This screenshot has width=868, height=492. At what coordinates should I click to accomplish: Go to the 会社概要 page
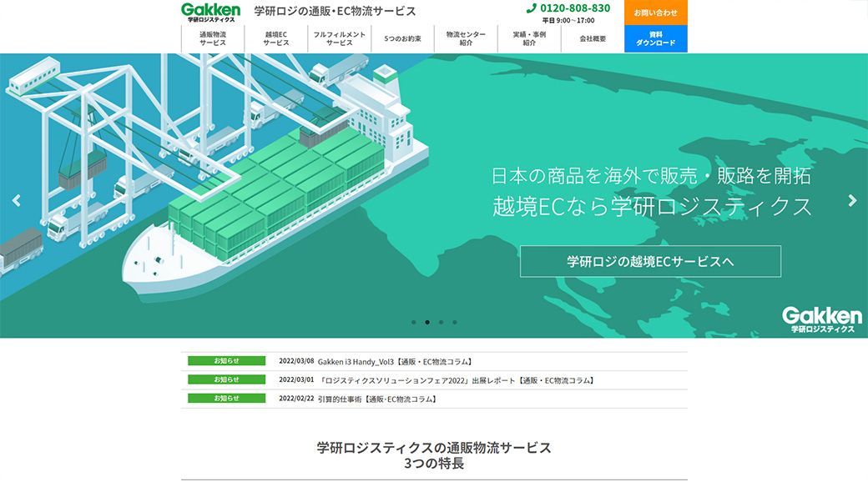point(593,38)
